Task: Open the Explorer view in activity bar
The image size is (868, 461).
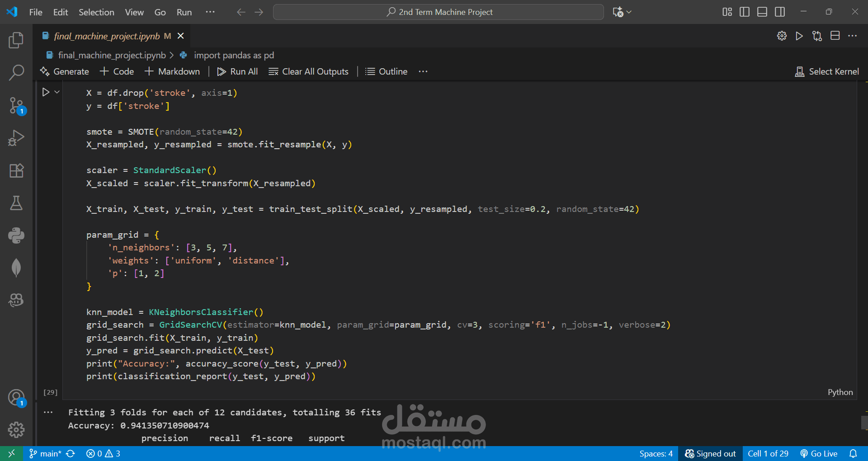Action: (16, 41)
